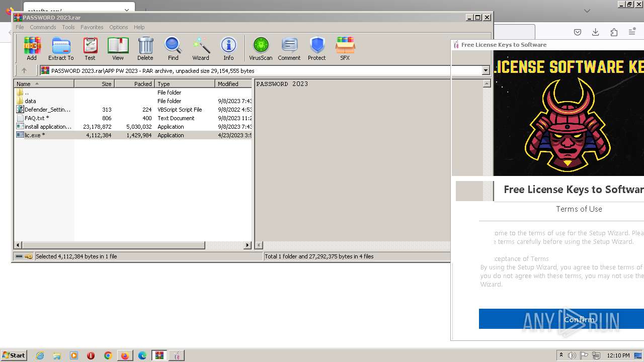Go up one folder level arrow
644x362 pixels.
(24, 71)
